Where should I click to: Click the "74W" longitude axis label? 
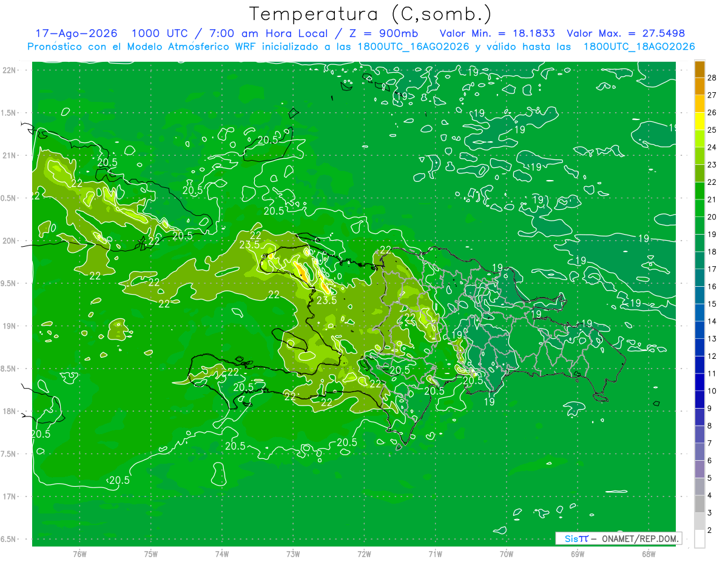point(221,554)
